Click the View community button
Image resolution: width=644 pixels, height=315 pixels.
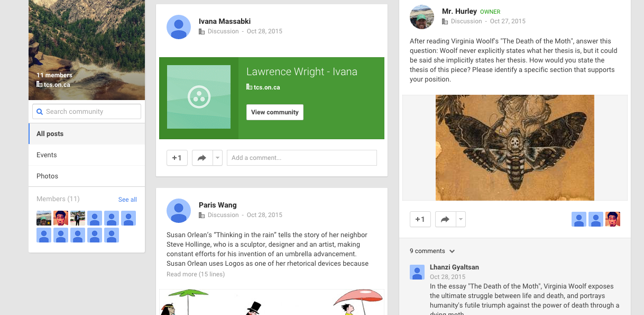pos(275,112)
